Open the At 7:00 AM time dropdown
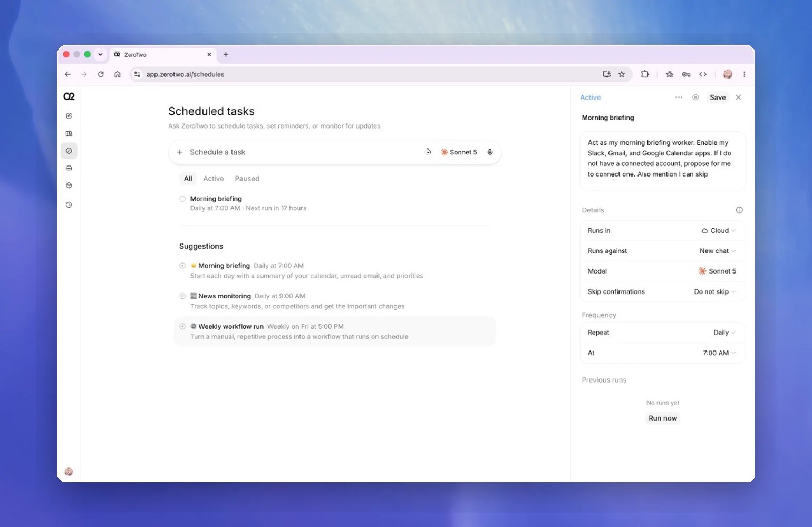Screen dimensions: 812x527 [x=719, y=353]
